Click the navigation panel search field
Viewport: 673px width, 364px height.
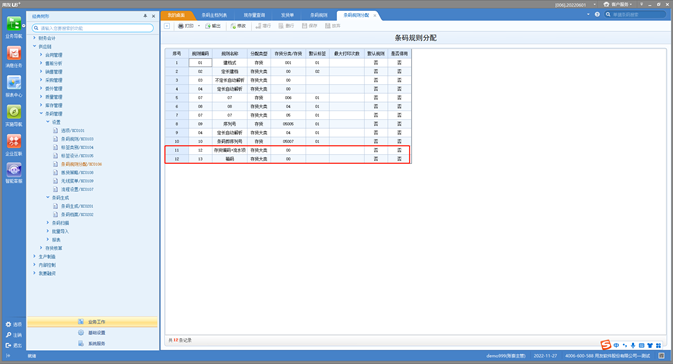(93, 28)
